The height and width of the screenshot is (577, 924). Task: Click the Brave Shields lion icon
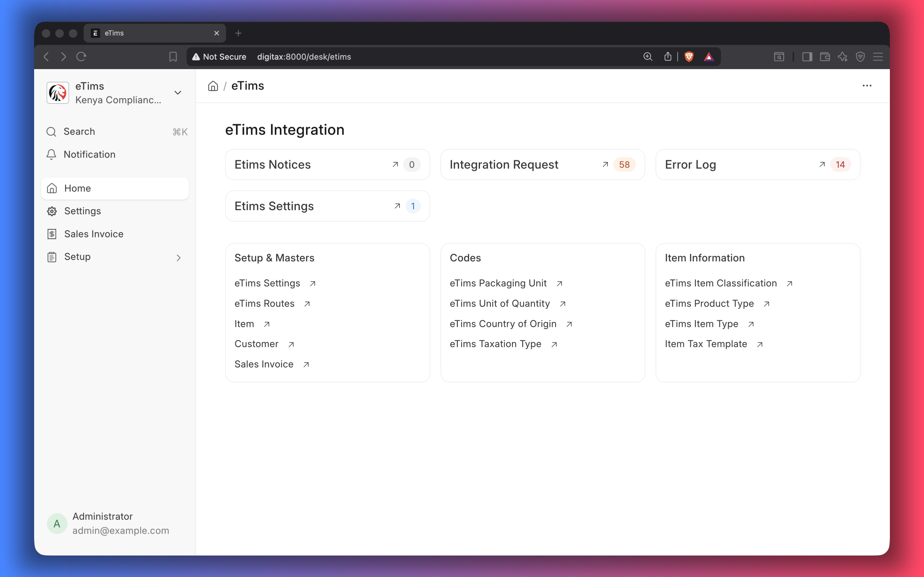[689, 57]
